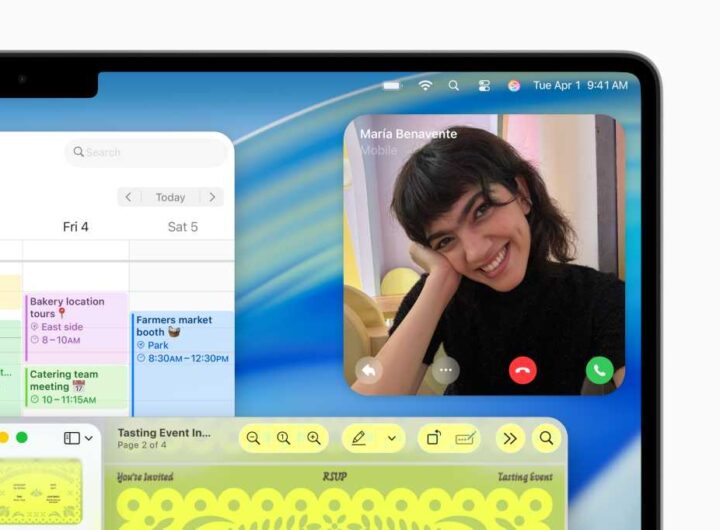
Task: Click the form filling toolbar icon
Action: coord(465,438)
